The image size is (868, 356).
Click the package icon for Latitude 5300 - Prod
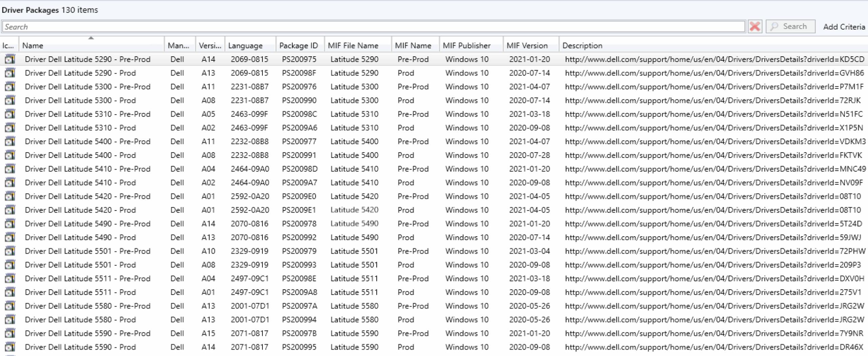tap(10, 100)
